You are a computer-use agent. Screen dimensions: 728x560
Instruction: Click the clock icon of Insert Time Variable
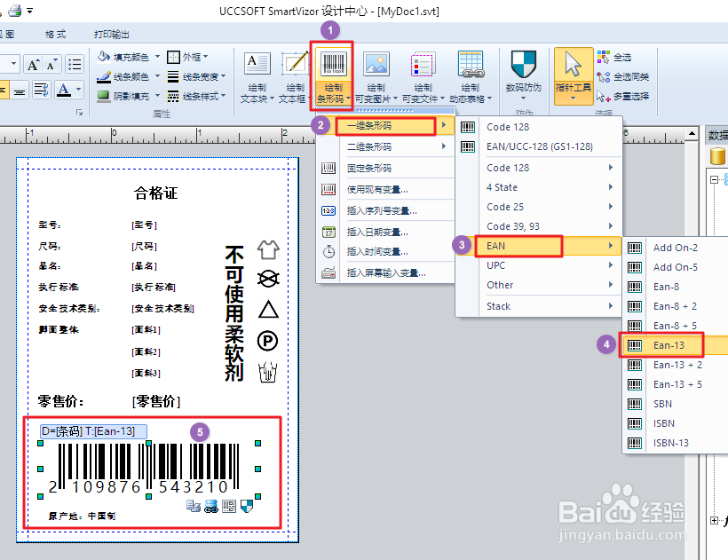328,251
